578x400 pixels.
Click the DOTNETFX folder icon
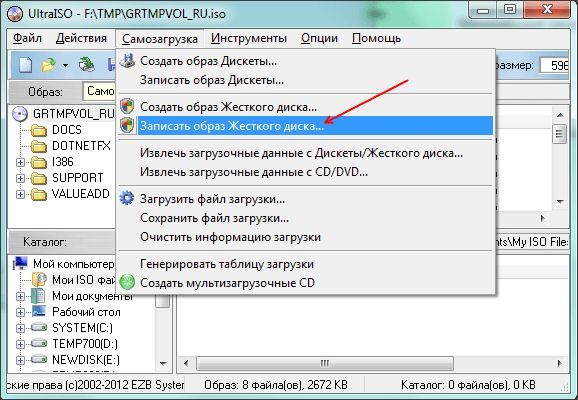point(39,146)
